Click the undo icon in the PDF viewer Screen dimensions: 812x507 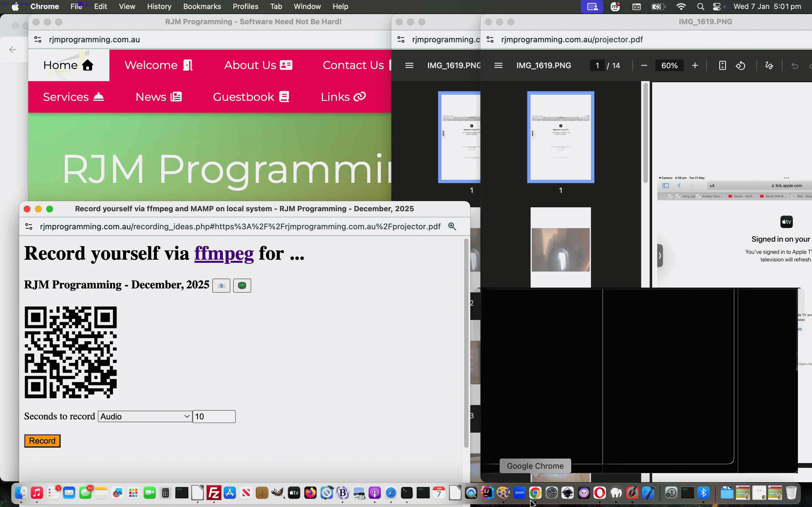795,65
